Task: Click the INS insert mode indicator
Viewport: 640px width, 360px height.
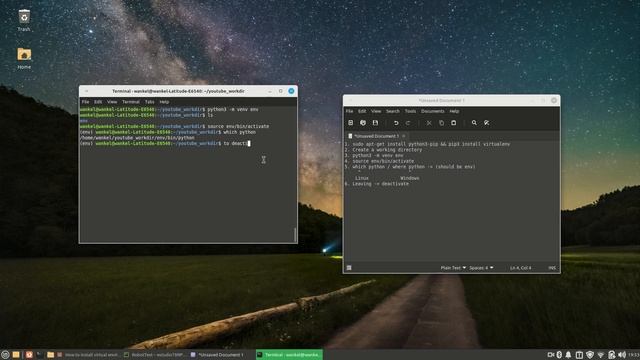Action: (x=552, y=268)
